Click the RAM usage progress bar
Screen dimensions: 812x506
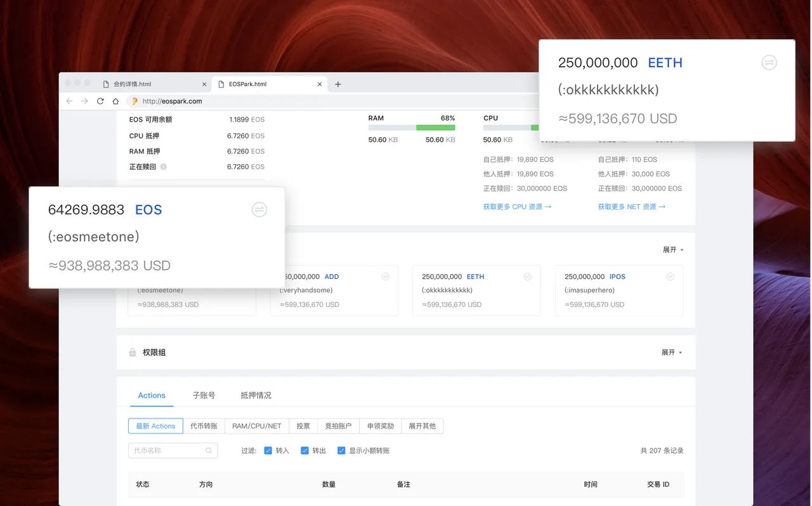point(412,127)
